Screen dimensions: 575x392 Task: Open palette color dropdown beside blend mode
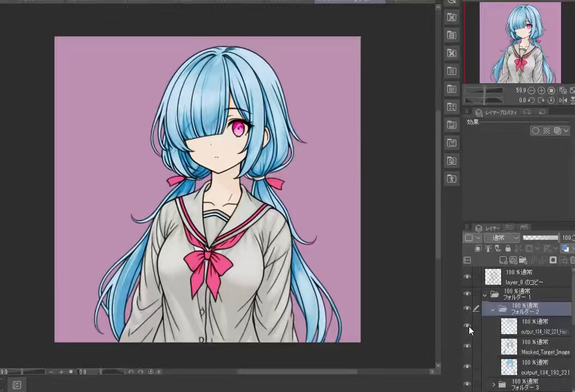click(473, 237)
